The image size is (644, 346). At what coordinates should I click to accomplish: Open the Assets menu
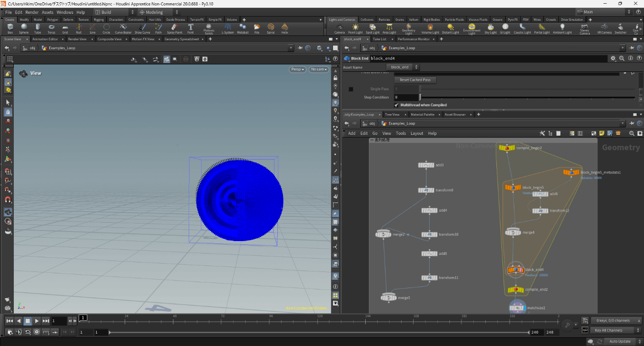pos(47,12)
